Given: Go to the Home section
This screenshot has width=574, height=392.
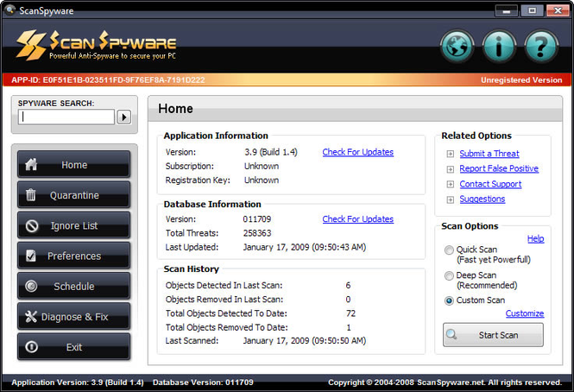Looking at the screenshot, I should pos(73,165).
